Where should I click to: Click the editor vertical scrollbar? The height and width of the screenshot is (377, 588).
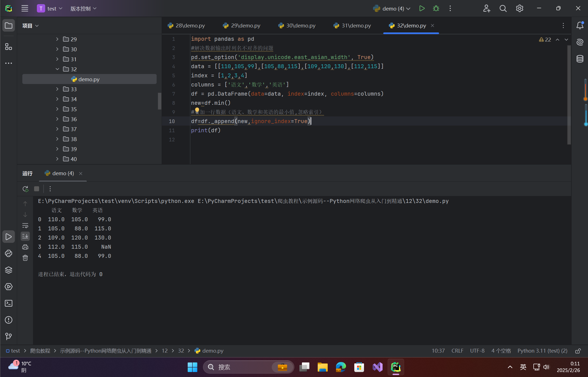569,94
